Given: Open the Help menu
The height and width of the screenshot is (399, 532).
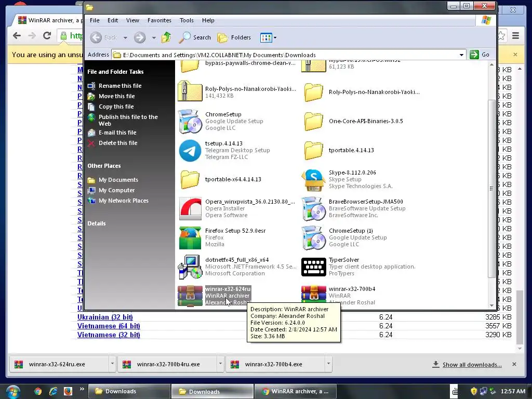Looking at the screenshot, I should click(208, 20).
